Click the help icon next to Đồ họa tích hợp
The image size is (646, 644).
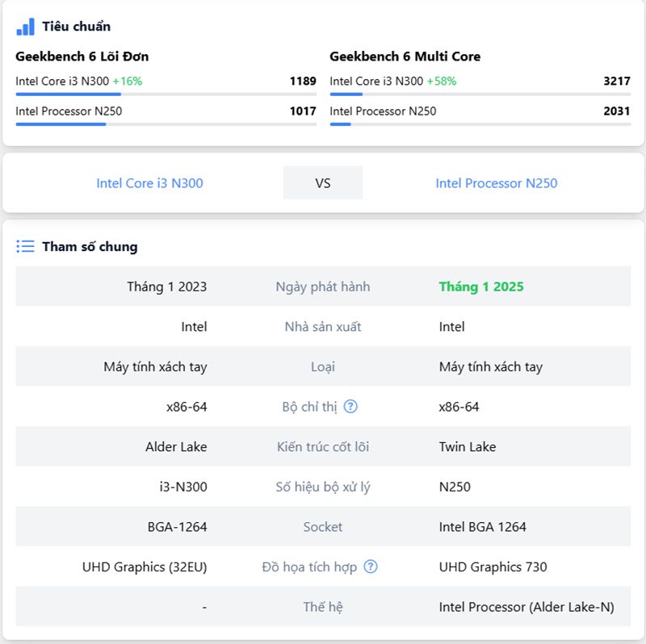coord(371,567)
